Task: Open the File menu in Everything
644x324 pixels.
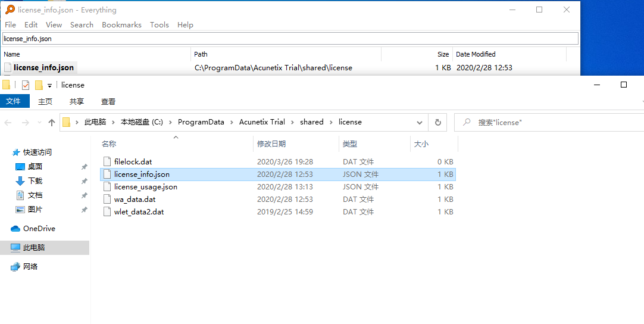Action: point(10,24)
